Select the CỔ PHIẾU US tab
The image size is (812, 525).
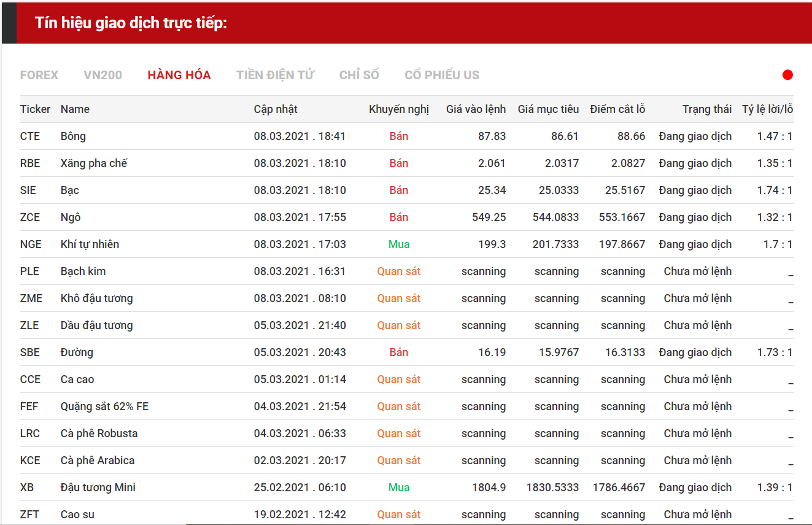442,75
